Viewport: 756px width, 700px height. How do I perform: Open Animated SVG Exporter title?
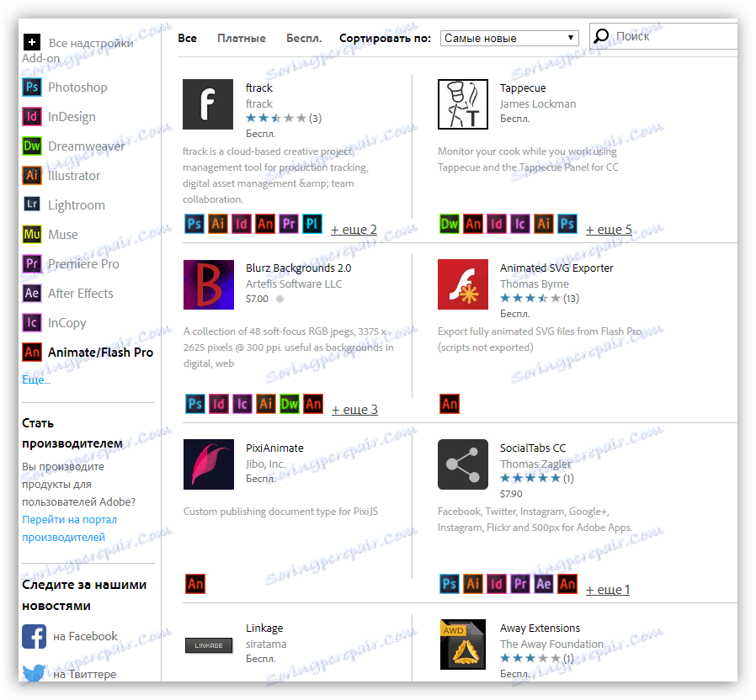(556, 268)
